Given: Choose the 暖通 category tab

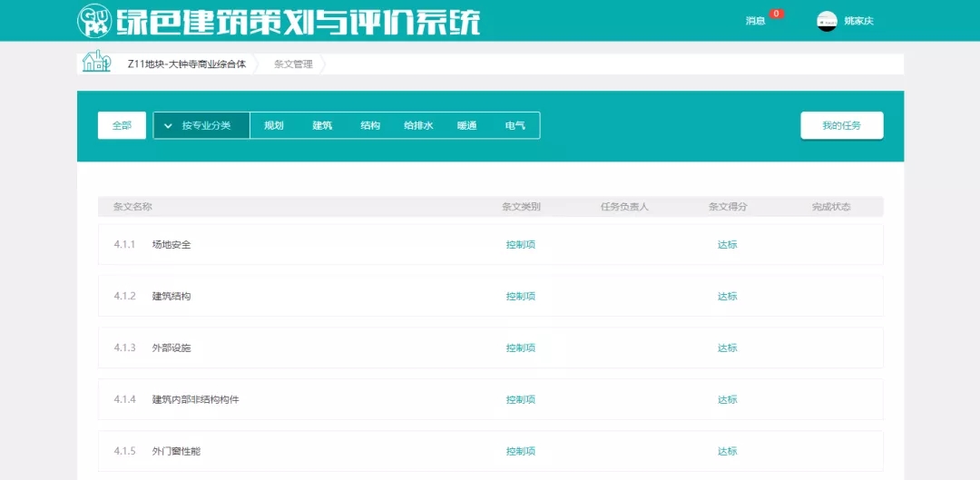Looking at the screenshot, I should (x=466, y=126).
